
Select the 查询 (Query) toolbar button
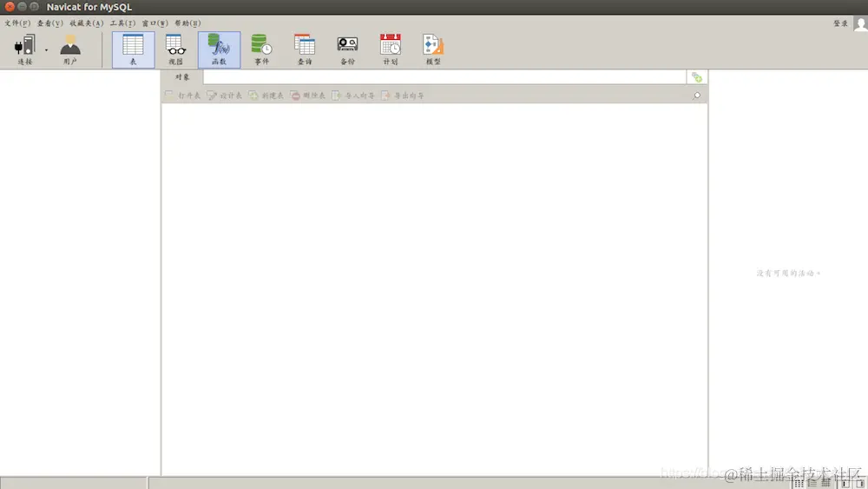pos(305,50)
